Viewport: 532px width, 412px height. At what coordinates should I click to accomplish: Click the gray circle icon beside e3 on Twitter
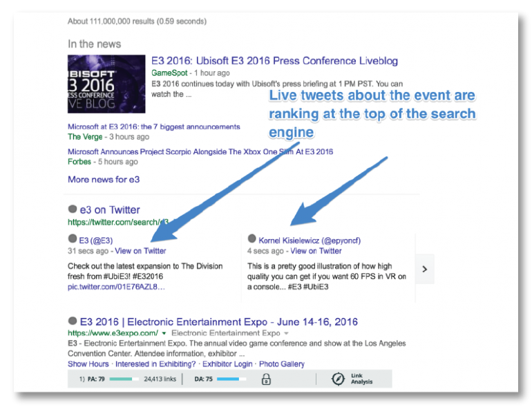point(73,209)
